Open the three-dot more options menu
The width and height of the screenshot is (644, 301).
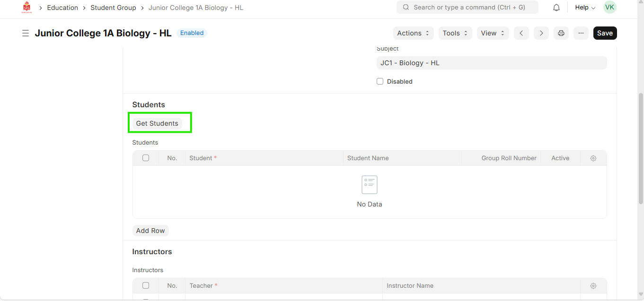pos(581,33)
